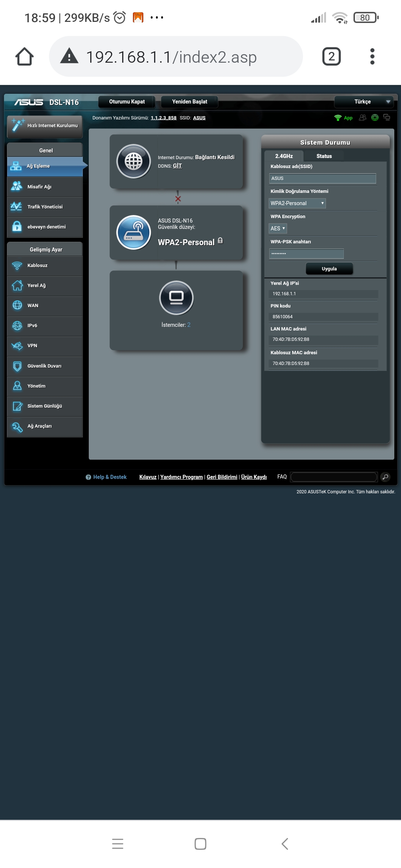Click the Misafir Ağı people icon
The width and height of the screenshot is (401, 868).
point(17,187)
